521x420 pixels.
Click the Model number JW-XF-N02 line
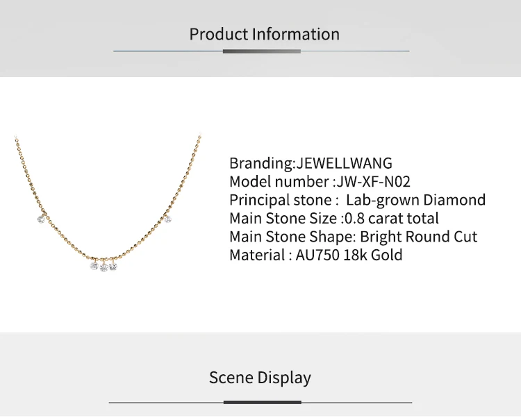point(320,182)
